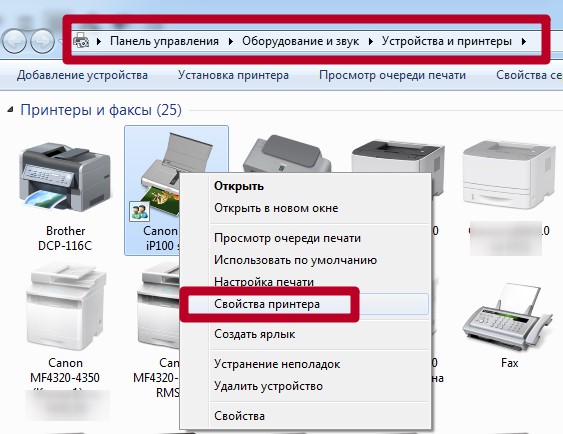
Task: Click the shared-users overlay on Canon iP100
Action: [139, 211]
